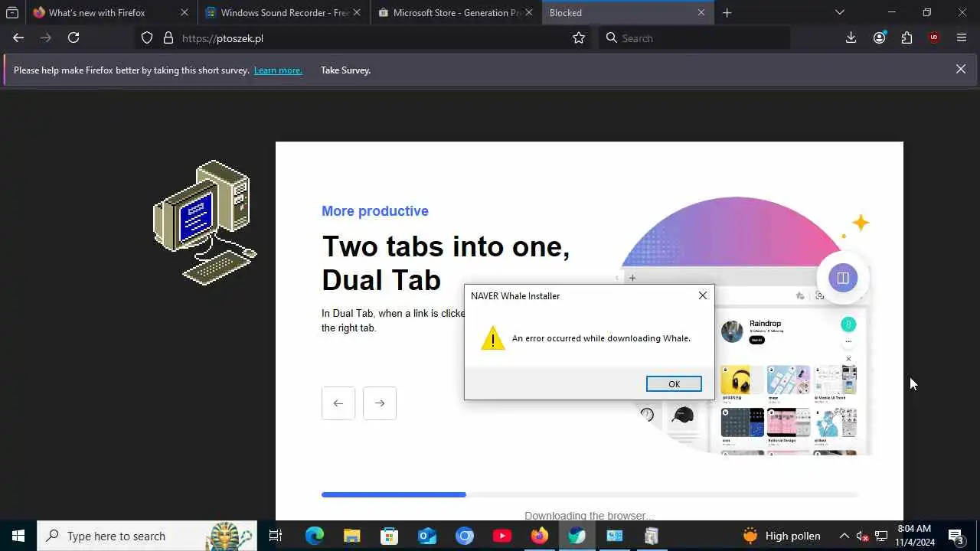Open the Windows Start menu
The height and width of the screenshot is (551, 980).
click(x=18, y=536)
